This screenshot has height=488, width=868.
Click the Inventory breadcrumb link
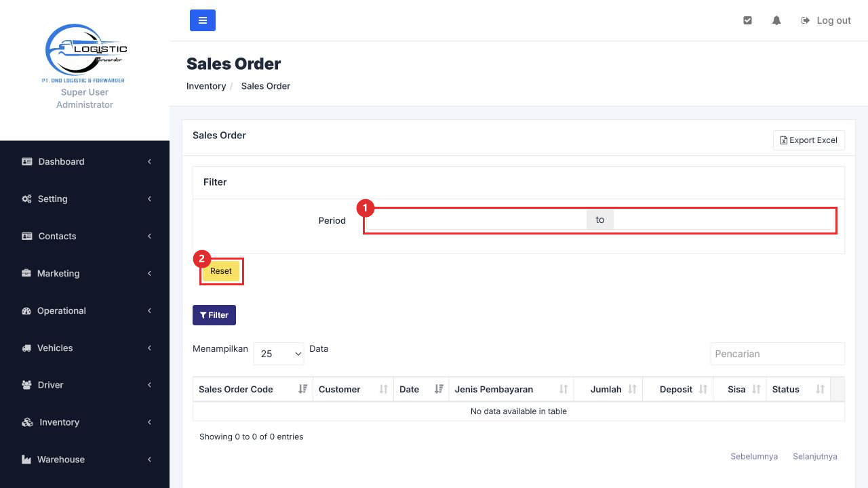(206, 86)
